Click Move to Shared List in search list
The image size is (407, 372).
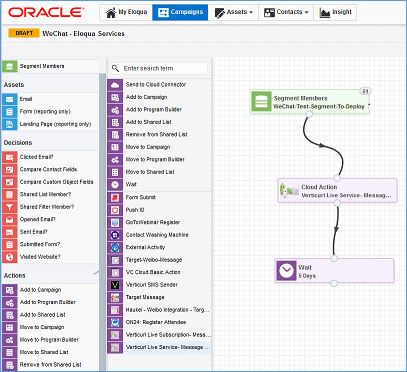pos(159,172)
